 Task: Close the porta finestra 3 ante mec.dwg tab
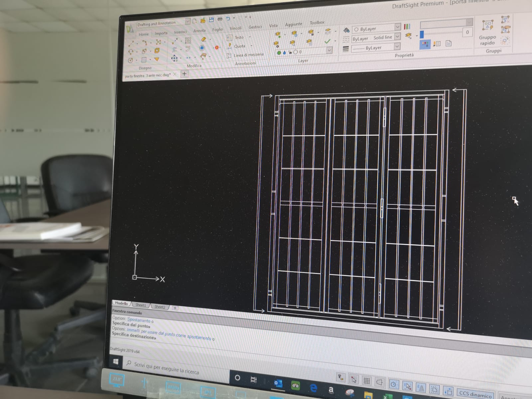(x=175, y=74)
